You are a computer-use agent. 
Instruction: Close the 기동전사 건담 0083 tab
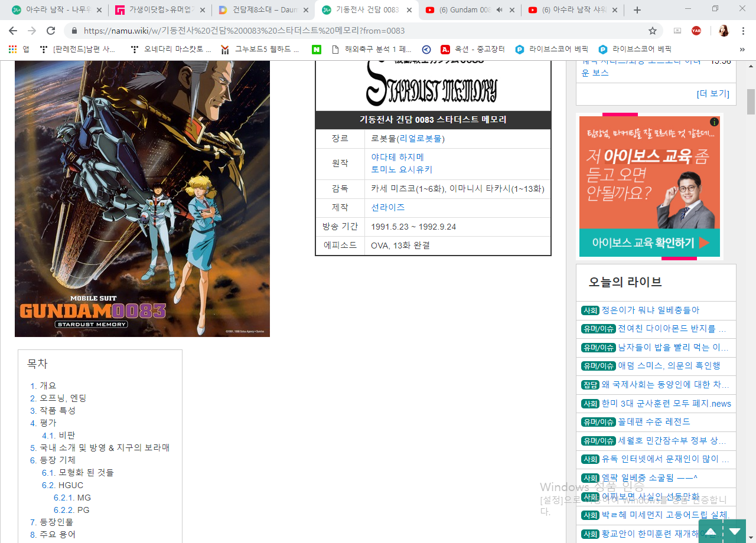[x=409, y=10]
